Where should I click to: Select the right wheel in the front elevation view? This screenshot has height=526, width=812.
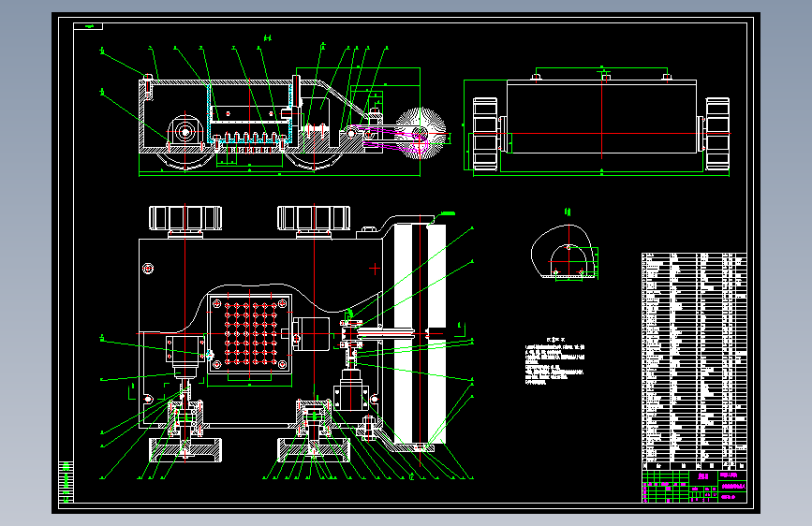pos(717,134)
